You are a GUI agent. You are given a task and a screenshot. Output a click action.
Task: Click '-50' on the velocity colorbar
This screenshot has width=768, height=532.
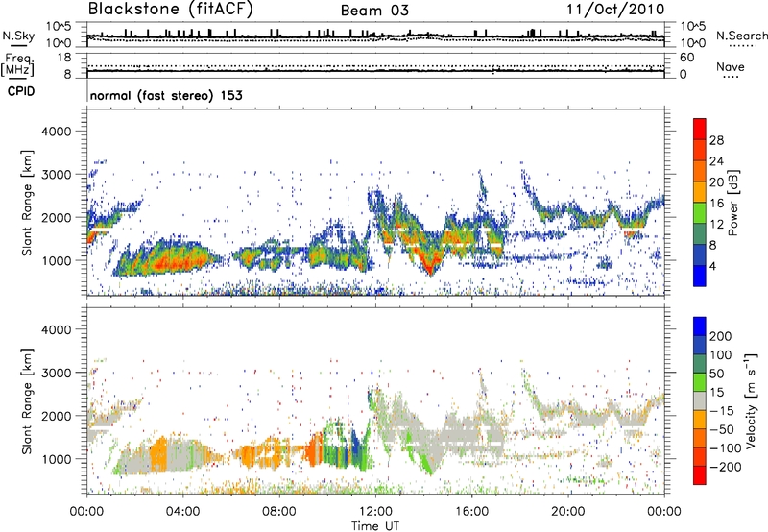click(721, 429)
